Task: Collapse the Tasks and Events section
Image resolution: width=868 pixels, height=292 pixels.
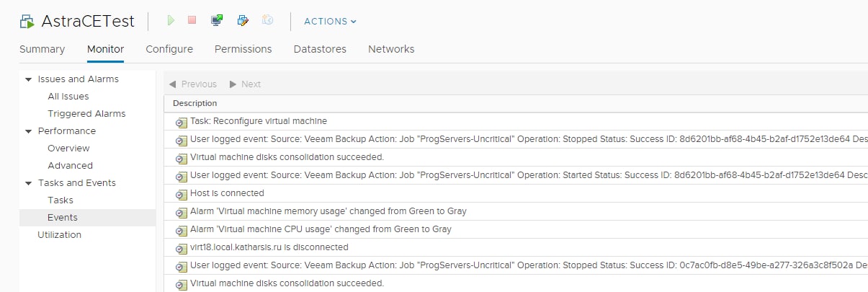Action: point(29,183)
